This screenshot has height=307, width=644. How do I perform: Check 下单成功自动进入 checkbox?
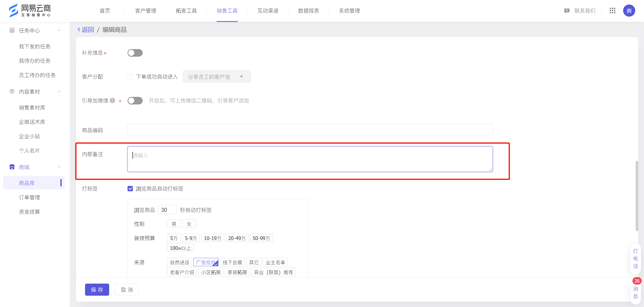pos(130,76)
